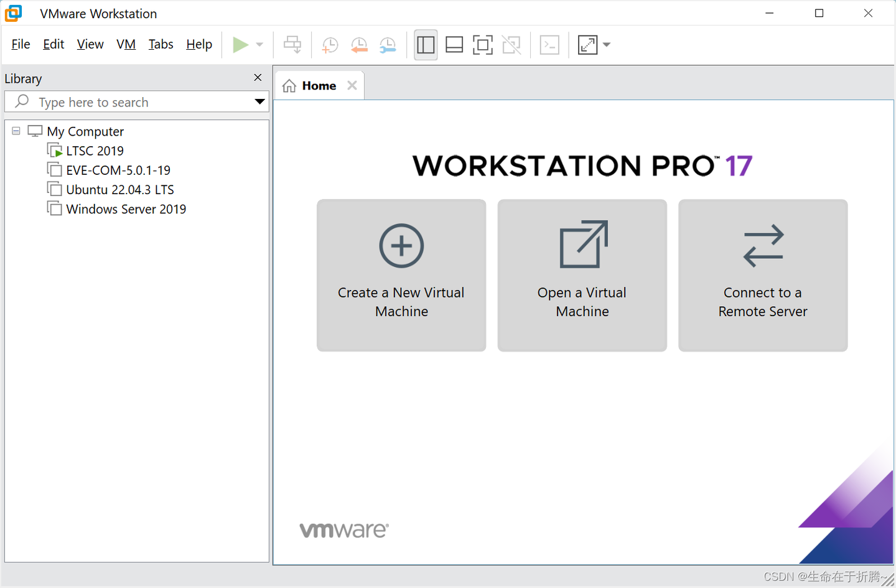896x588 pixels.
Task: Open the console view icon
Action: [x=549, y=45]
